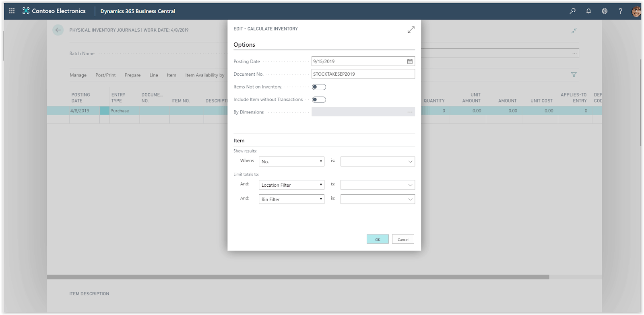Confirm the dialog with OK
The width and height of the screenshot is (644, 315).
[378, 239]
